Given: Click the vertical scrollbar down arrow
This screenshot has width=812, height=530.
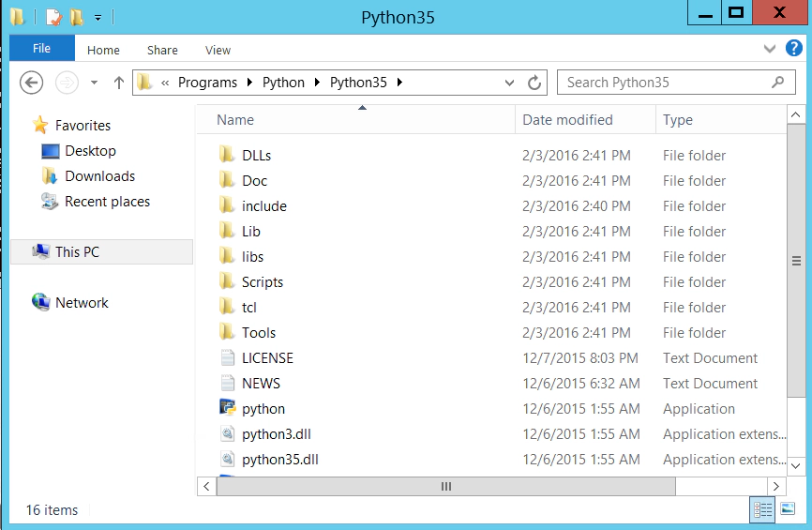Looking at the screenshot, I should [x=796, y=466].
